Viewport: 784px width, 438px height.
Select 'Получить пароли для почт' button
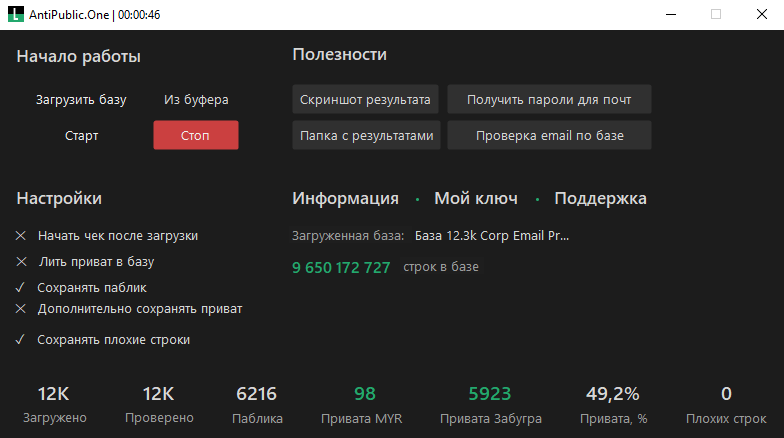(x=549, y=100)
